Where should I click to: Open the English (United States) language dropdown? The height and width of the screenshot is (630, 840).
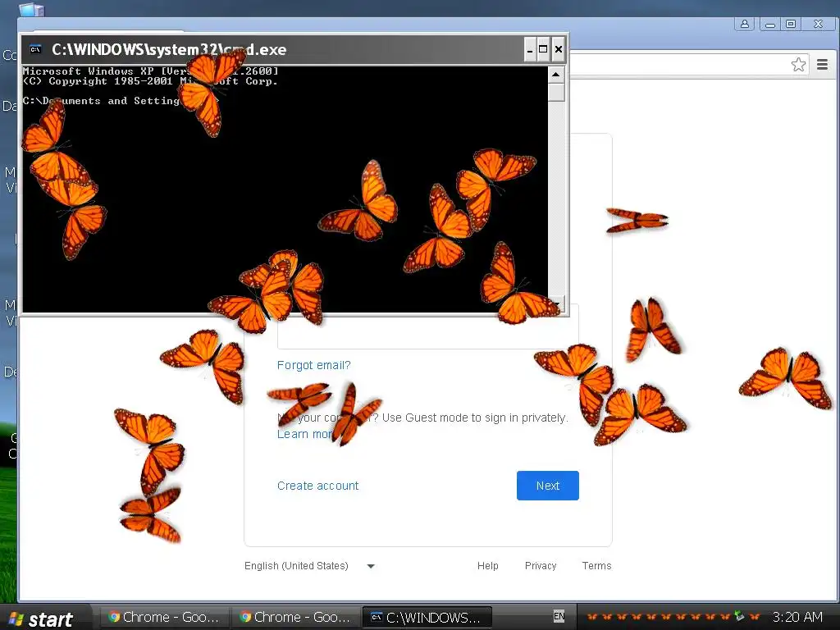click(x=309, y=566)
